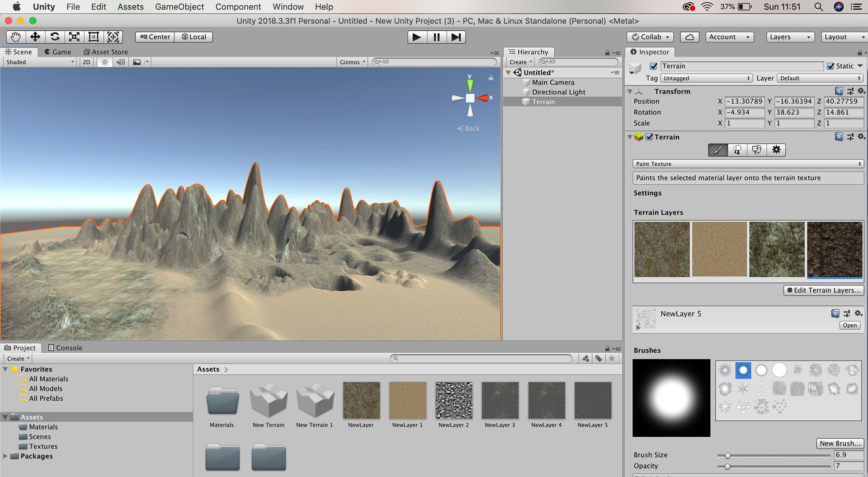Switch to the Asset Store tab
Screen dimensions: 868x477
tap(106, 52)
